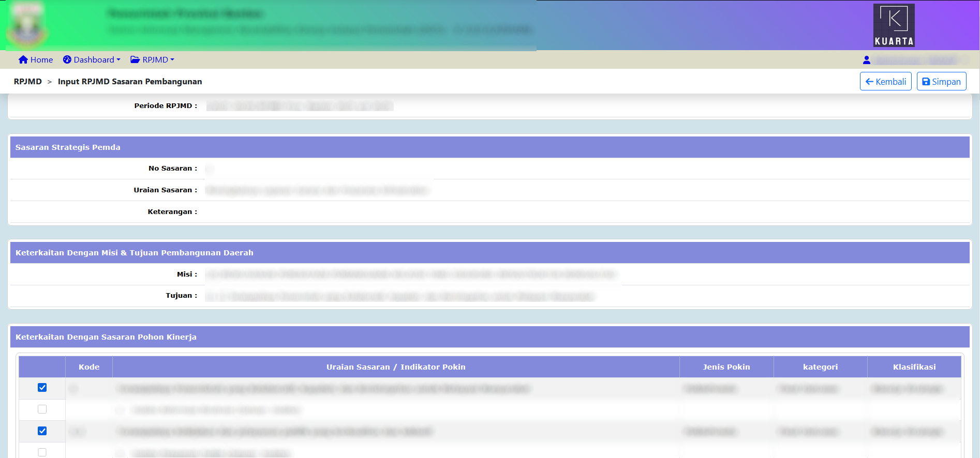The width and height of the screenshot is (980, 458).
Task: Check the second row checkbox in Pokin table
Action: (42, 409)
